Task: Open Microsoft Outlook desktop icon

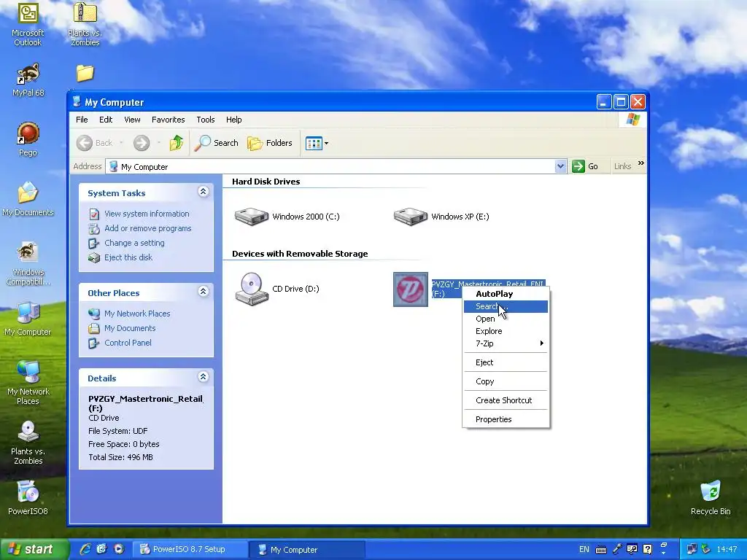Action: click(28, 24)
